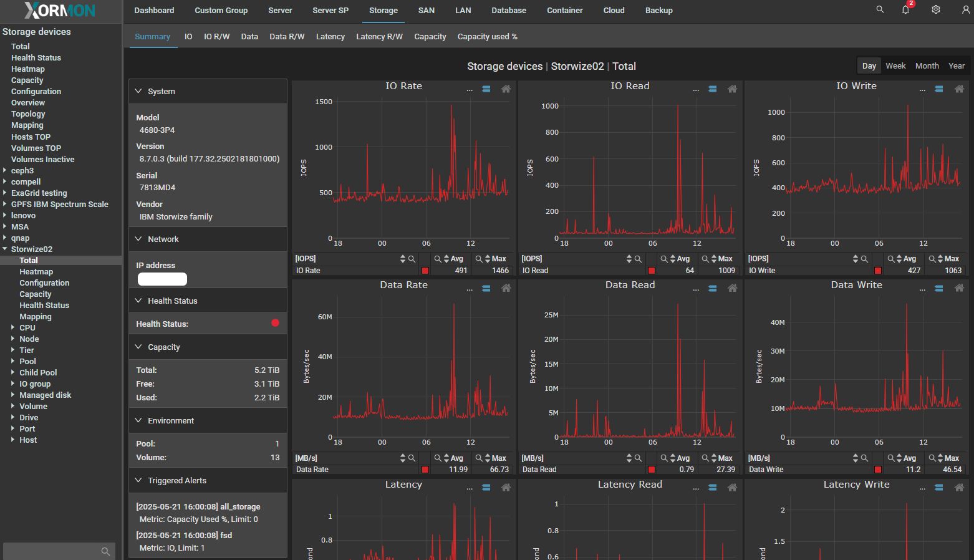Open the ellipsis menu on IO Rate chart

point(470,90)
